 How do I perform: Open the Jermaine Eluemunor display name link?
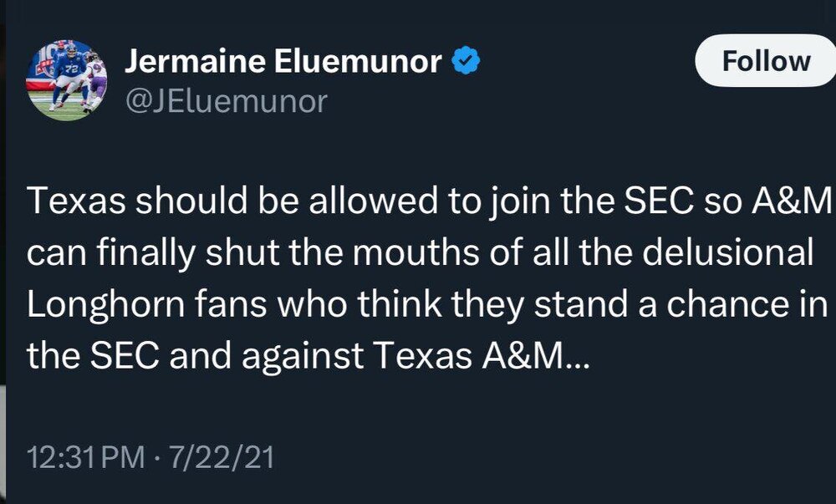coord(283,61)
